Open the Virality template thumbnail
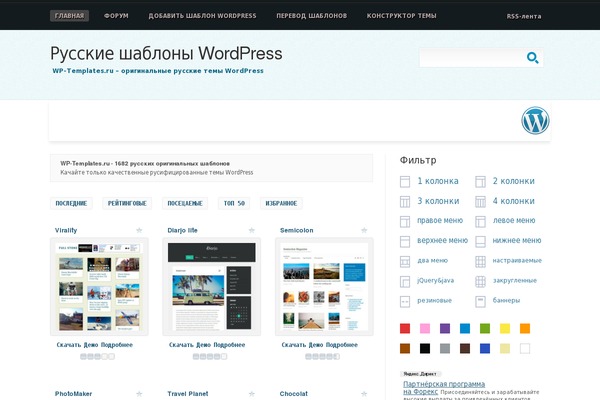This screenshot has height=400, width=600. pos(99,287)
